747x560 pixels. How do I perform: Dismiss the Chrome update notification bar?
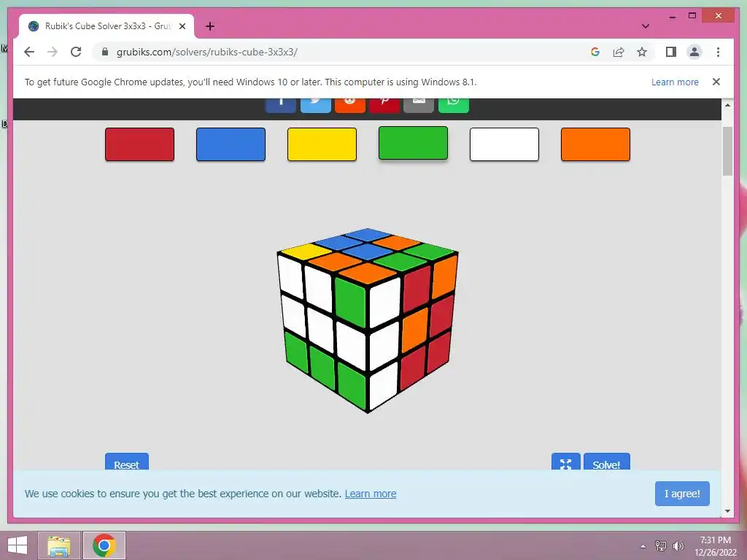716,82
